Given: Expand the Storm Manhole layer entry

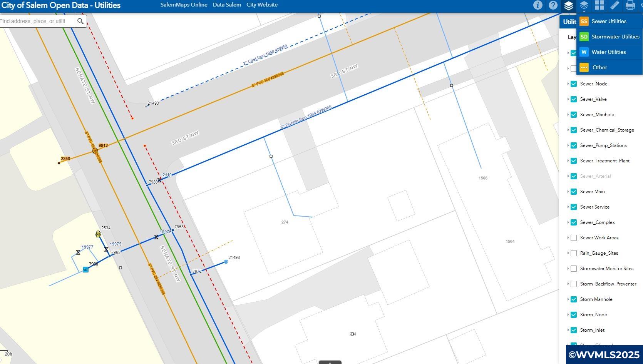Looking at the screenshot, I should [x=568, y=299].
